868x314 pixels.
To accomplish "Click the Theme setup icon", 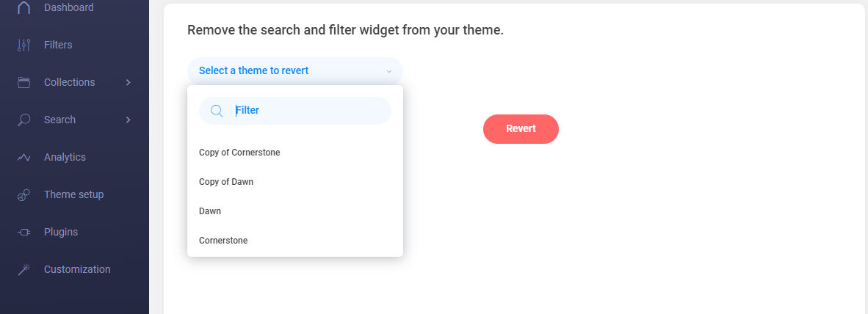I will 23,194.
